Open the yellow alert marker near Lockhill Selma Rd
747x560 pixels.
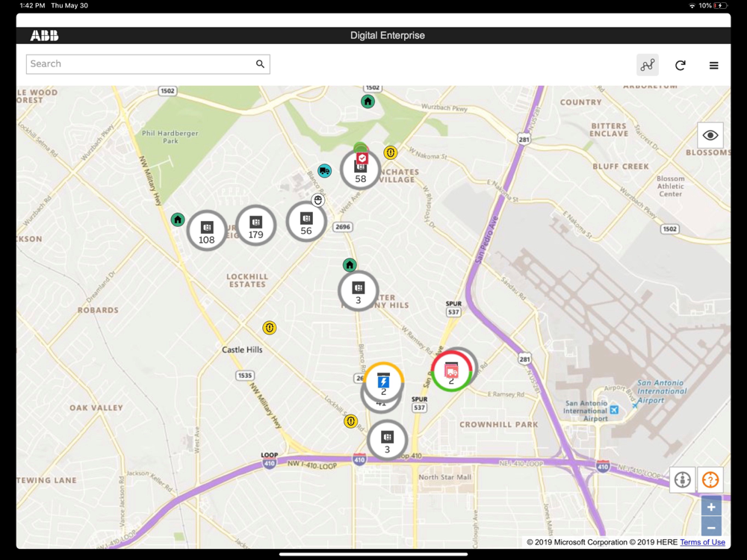350,421
